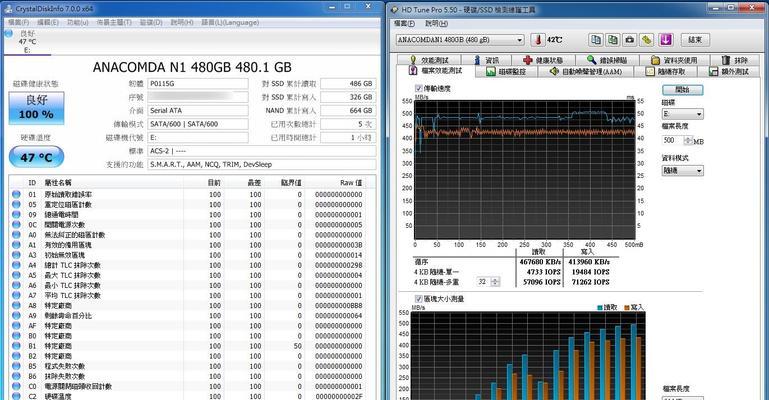Click blue status orb beside SMART ID 0C
The width and height of the screenshot is (769, 400).
[x=16, y=225]
